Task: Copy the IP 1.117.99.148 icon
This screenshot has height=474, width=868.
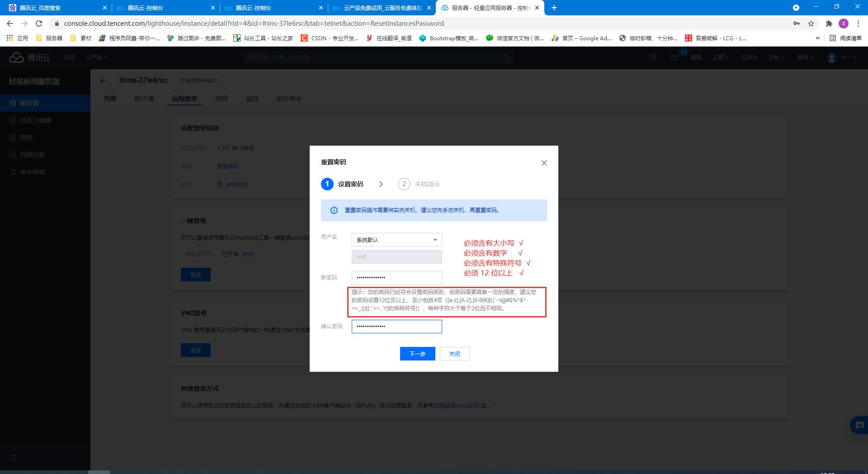Action: click(x=252, y=148)
